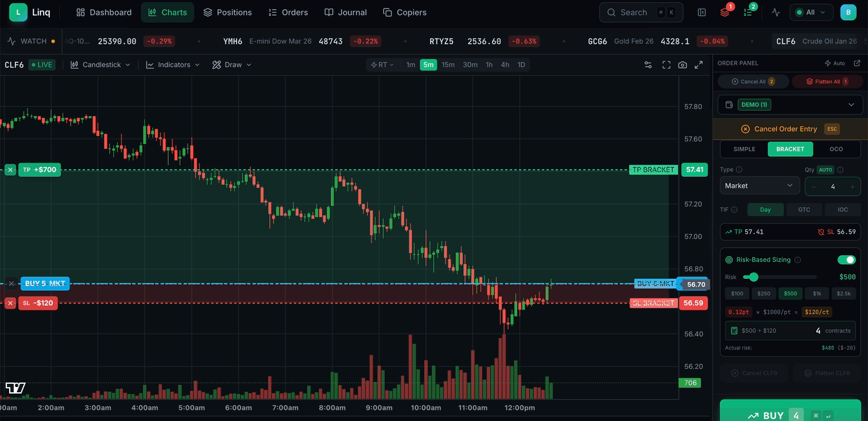This screenshot has width=868, height=421.
Task: Open the positions stack icon with red badge
Action: (724, 12)
